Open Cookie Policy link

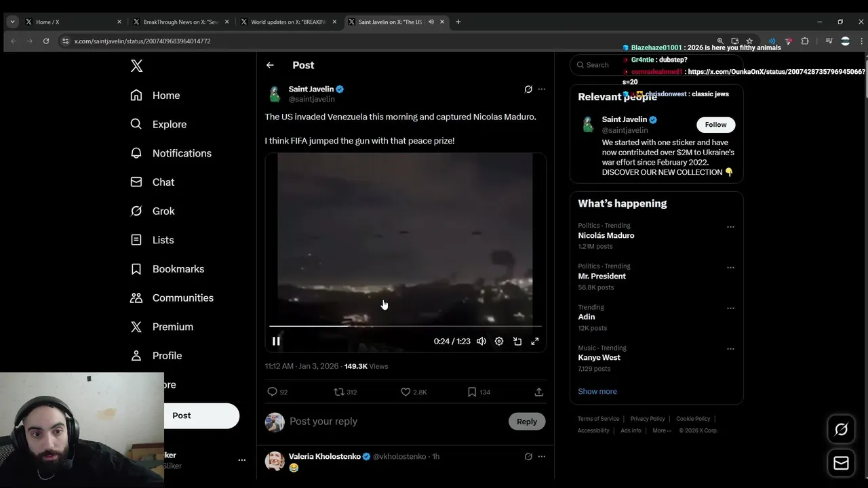coord(693,419)
